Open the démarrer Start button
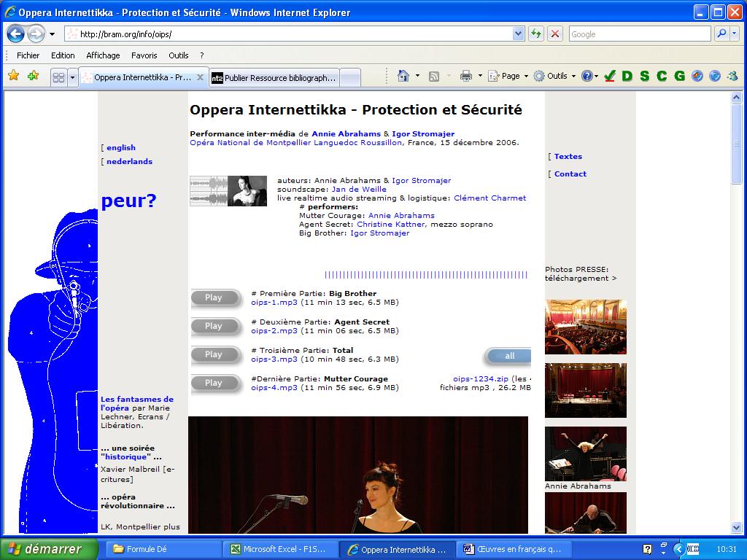The width and height of the screenshot is (747, 560). (x=49, y=549)
